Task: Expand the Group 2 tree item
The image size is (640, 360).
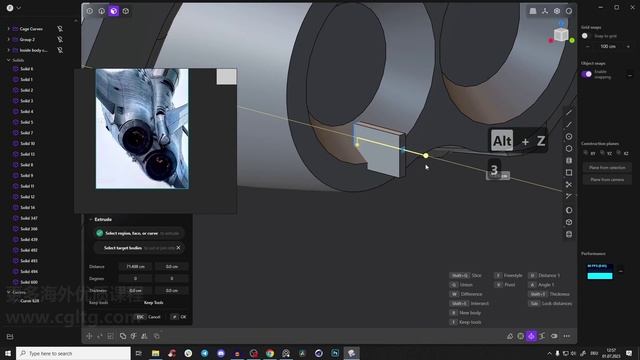Action: [9, 39]
